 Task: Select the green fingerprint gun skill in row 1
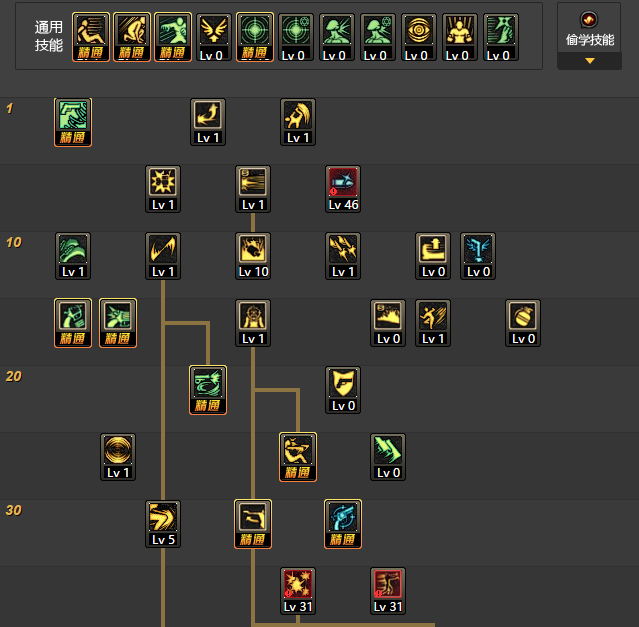click(x=73, y=122)
